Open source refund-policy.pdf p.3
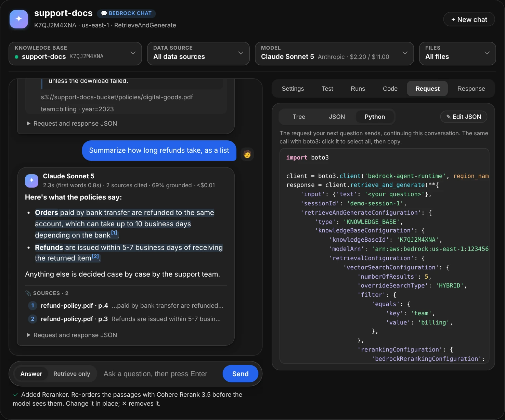Image resolution: width=505 pixels, height=420 pixels. pyautogui.click(x=127, y=319)
